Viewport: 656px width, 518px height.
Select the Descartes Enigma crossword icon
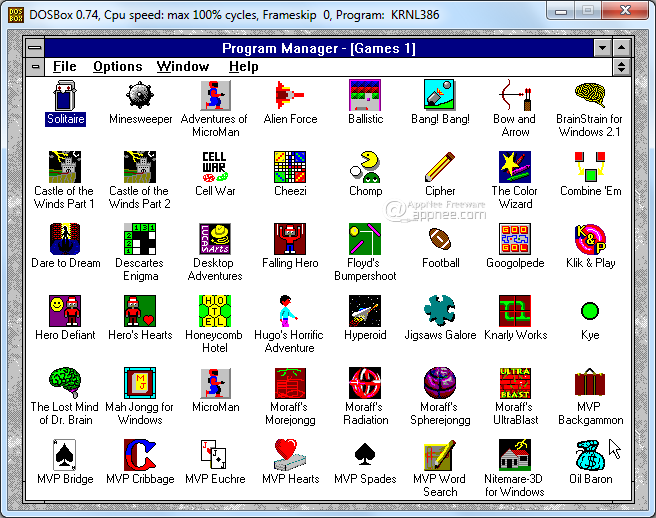click(140, 239)
